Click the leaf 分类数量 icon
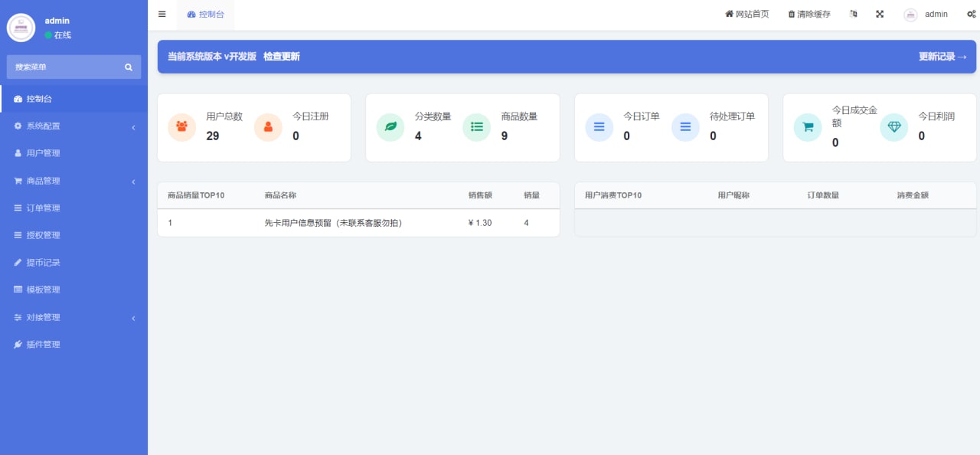Screen dimensions: 980x455 390,127
